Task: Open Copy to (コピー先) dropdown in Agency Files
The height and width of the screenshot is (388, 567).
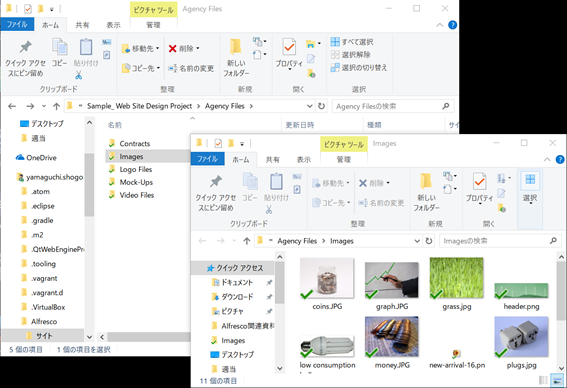Action: [141, 68]
